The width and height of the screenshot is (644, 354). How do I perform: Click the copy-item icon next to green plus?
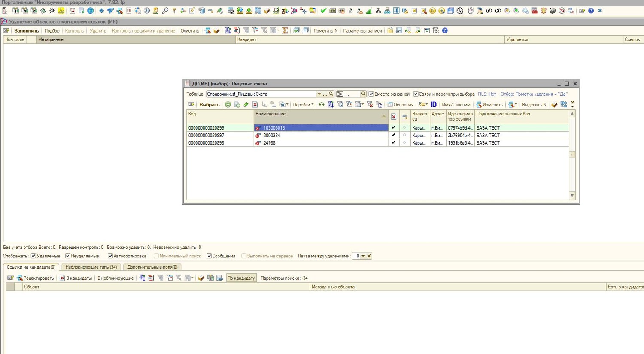pyautogui.click(x=237, y=104)
